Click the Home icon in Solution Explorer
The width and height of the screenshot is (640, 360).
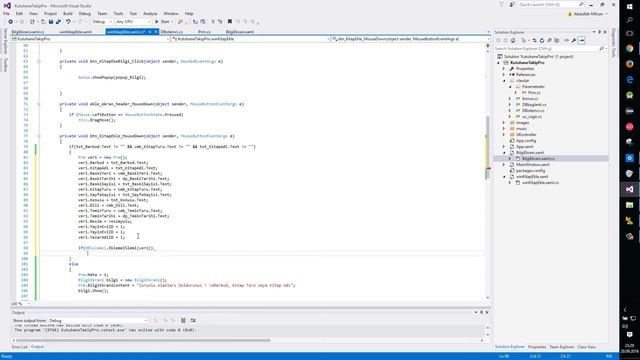513,40
